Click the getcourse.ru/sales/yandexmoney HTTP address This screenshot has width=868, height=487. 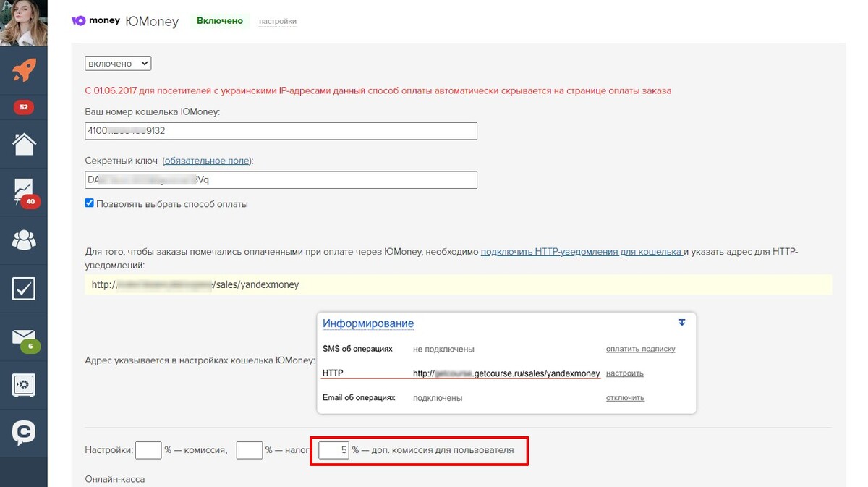tap(506, 373)
